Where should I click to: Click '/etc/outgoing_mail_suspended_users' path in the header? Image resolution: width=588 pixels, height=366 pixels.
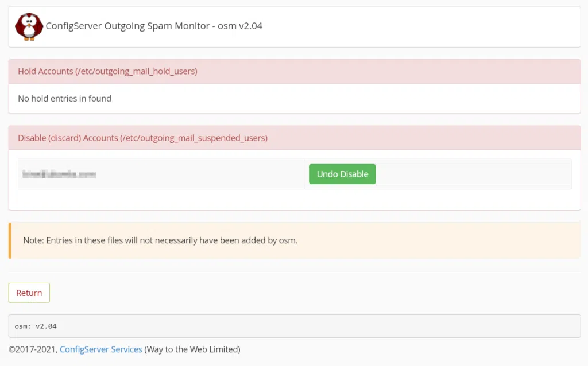(194, 138)
